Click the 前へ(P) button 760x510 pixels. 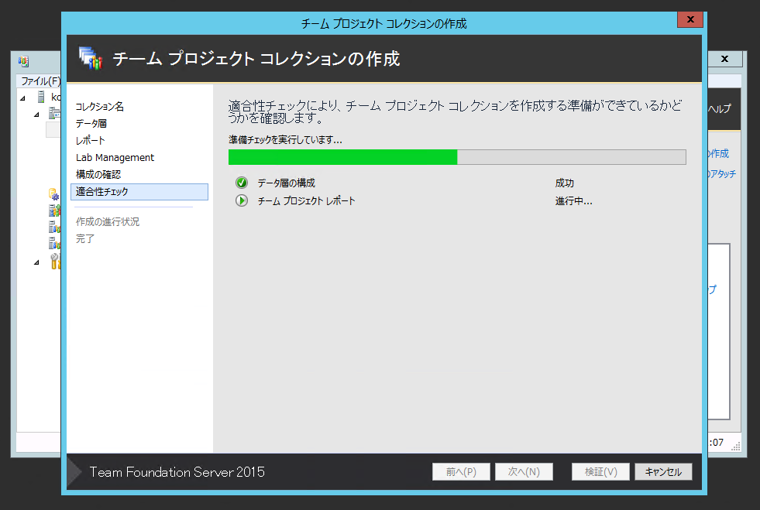pos(461,472)
